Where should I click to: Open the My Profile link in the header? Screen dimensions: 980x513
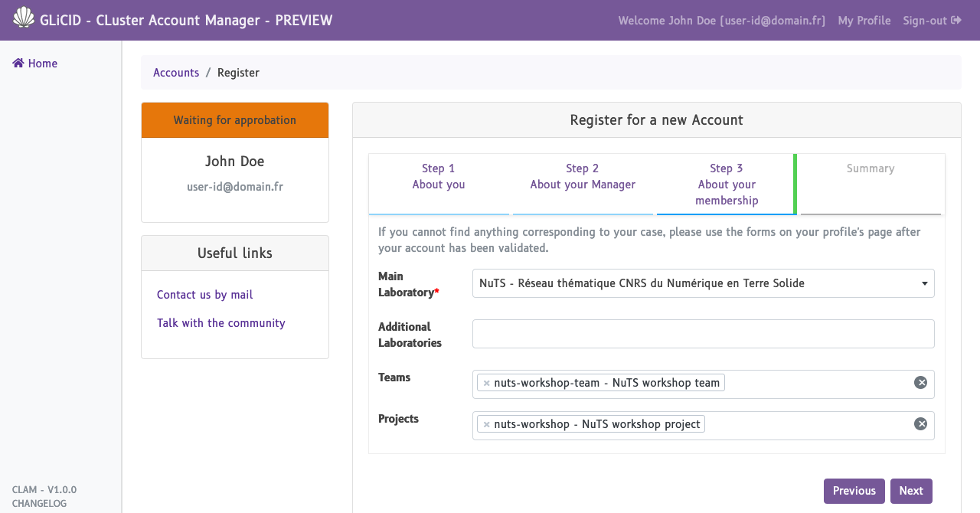864,21
